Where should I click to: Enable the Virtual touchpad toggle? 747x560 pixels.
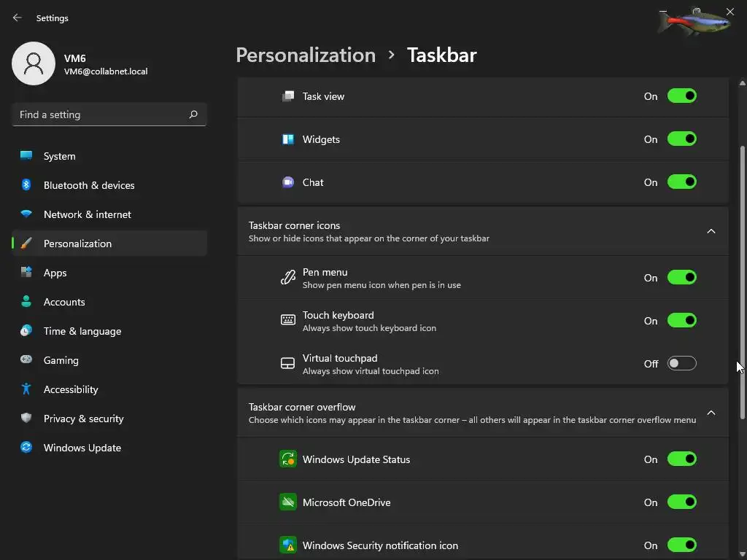[x=682, y=364]
